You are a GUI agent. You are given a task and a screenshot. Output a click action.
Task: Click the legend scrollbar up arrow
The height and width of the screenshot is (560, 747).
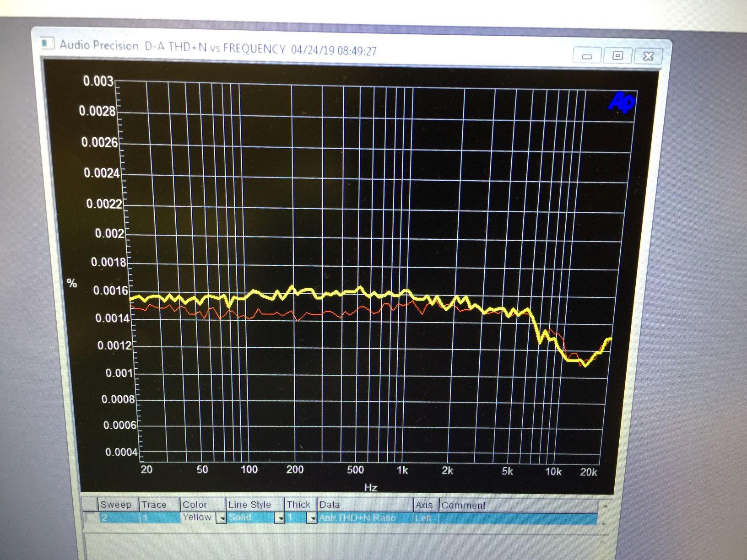click(x=605, y=506)
